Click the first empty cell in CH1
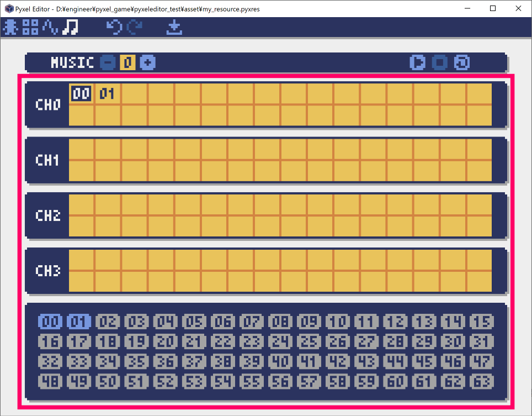The image size is (532, 416). click(x=82, y=149)
